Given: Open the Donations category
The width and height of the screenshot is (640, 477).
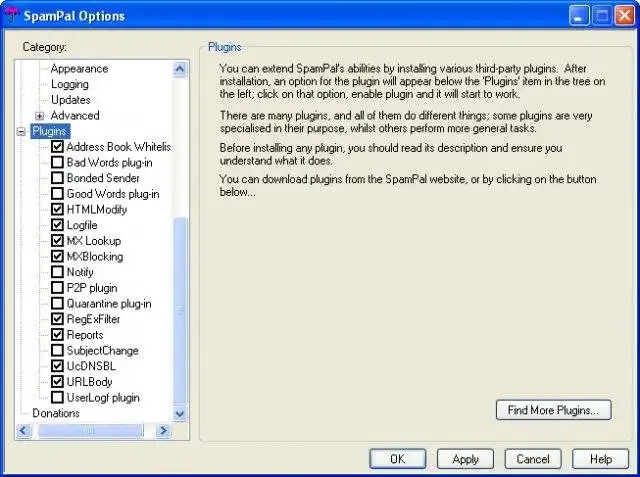Looking at the screenshot, I should 56,413.
